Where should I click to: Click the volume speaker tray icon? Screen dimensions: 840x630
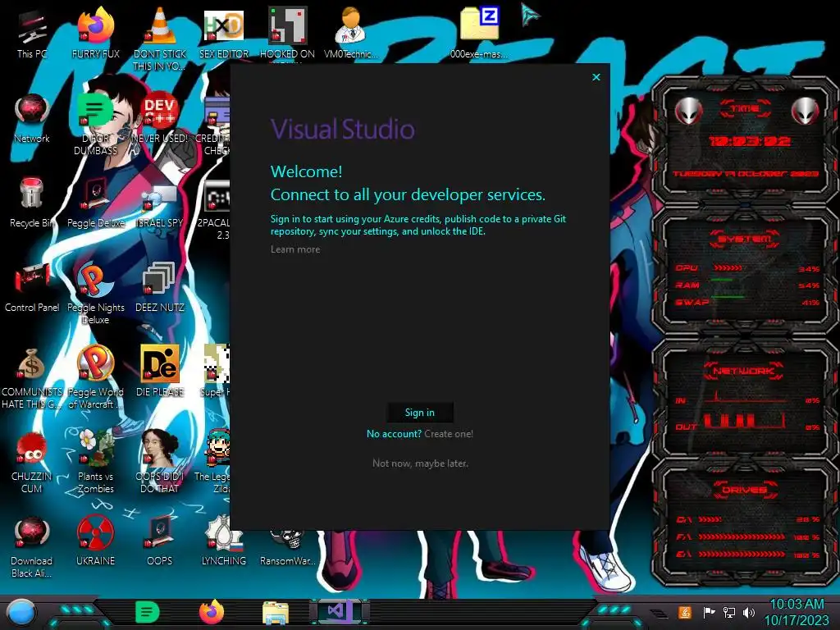click(x=749, y=612)
